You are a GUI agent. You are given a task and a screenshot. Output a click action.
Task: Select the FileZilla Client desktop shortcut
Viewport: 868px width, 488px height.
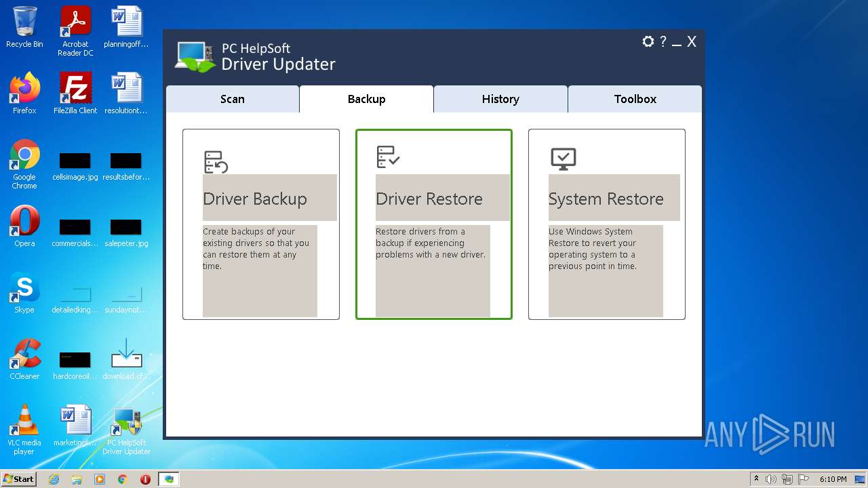tap(75, 94)
